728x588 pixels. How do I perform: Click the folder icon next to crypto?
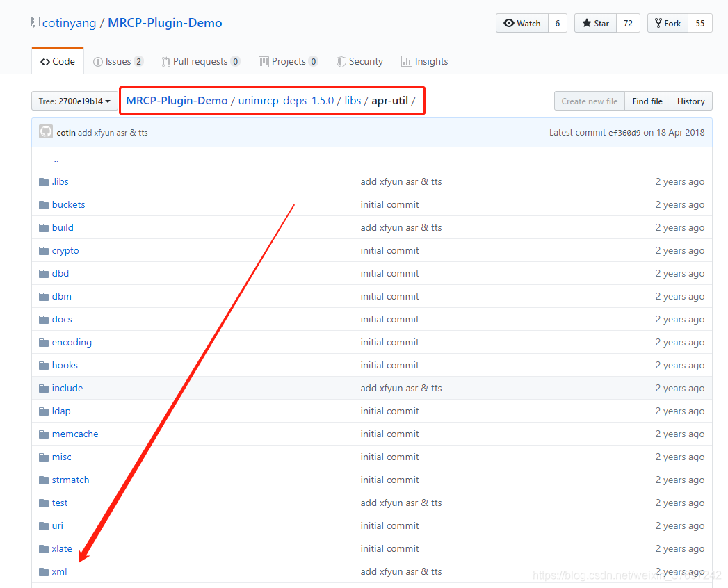pyautogui.click(x=44, y=251)
